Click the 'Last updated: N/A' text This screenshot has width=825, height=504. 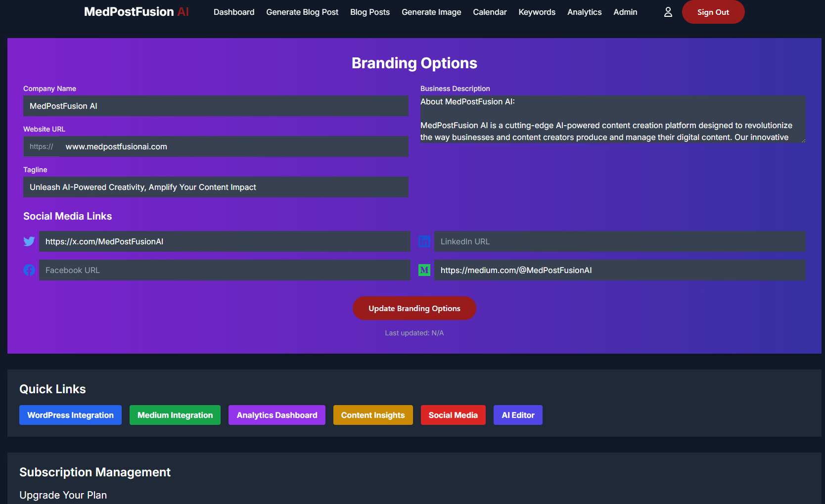[414, 333]
